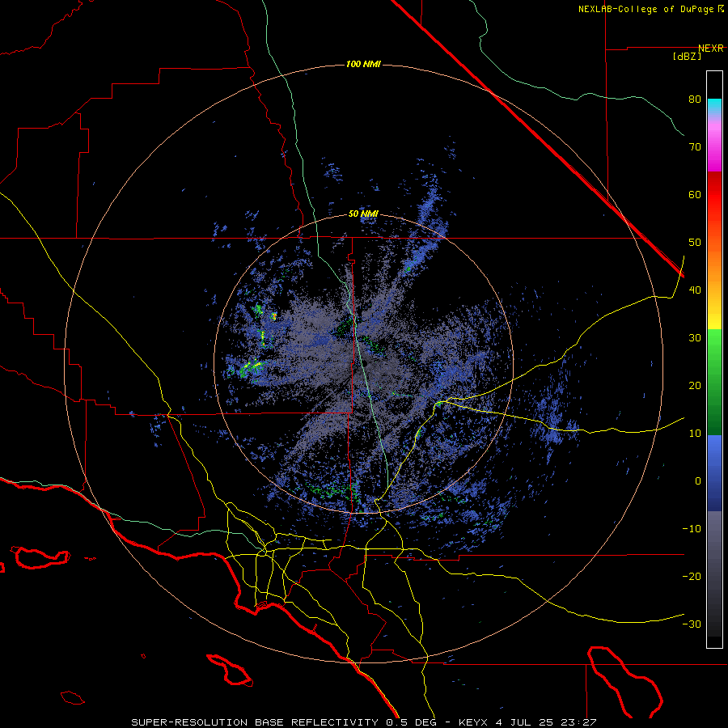728x728 pixels.
Task: Click the -20 value on the dBZ scale
Action: [x=692, y=577]
